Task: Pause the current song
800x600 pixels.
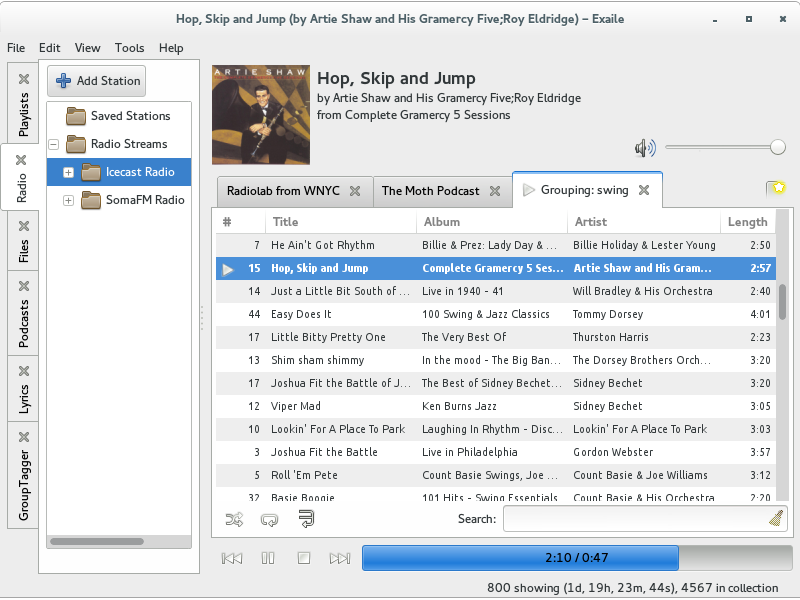Action: pos(268,558)
